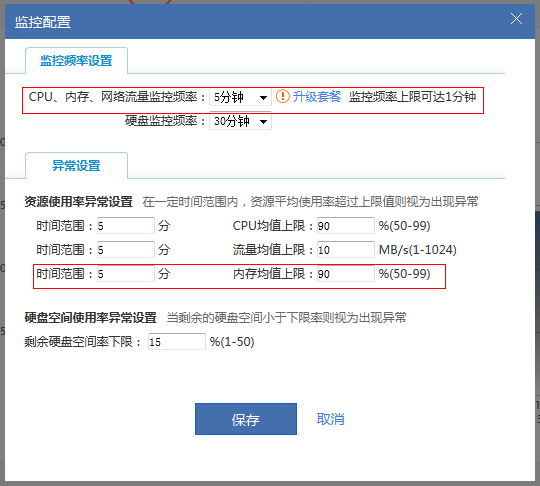This screenshot has height=486, width=540.
Task: Click the arrow of the 5分钟 combo box
Action: click(263, 97)
